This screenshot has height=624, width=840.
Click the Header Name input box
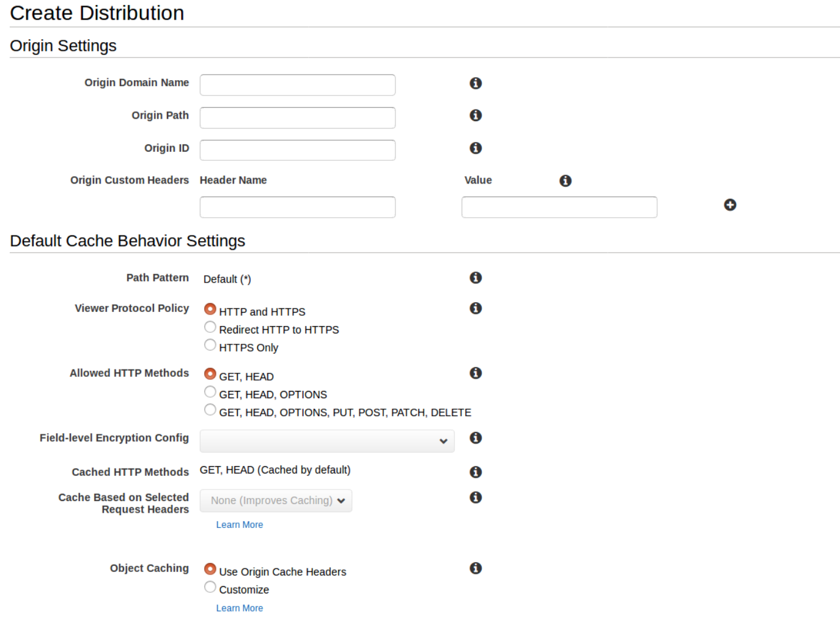pos(298,207)
